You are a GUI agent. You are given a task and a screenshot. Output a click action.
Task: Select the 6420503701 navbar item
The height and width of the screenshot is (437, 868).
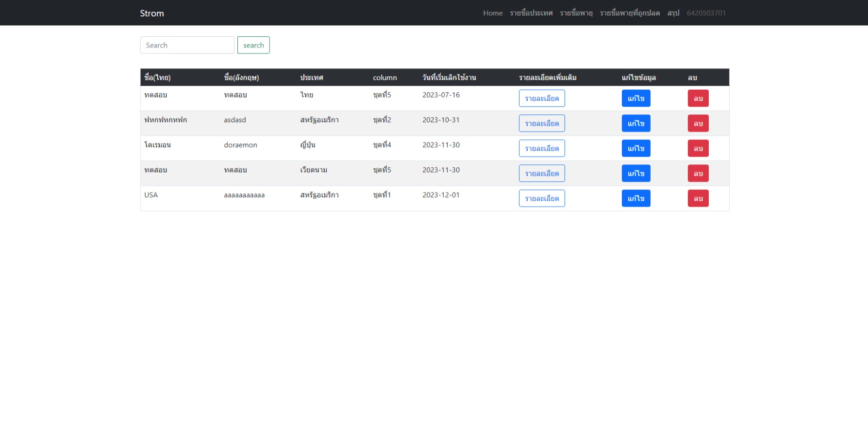[706, 13]
